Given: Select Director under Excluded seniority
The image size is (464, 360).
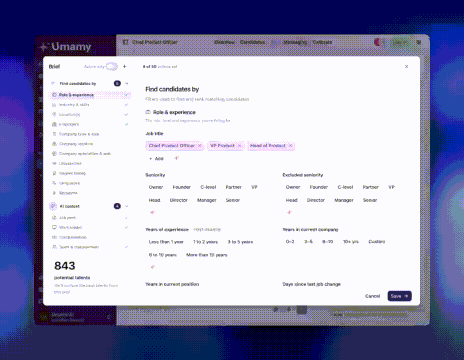Looking at the screenshot, I should tap(316, 200).
